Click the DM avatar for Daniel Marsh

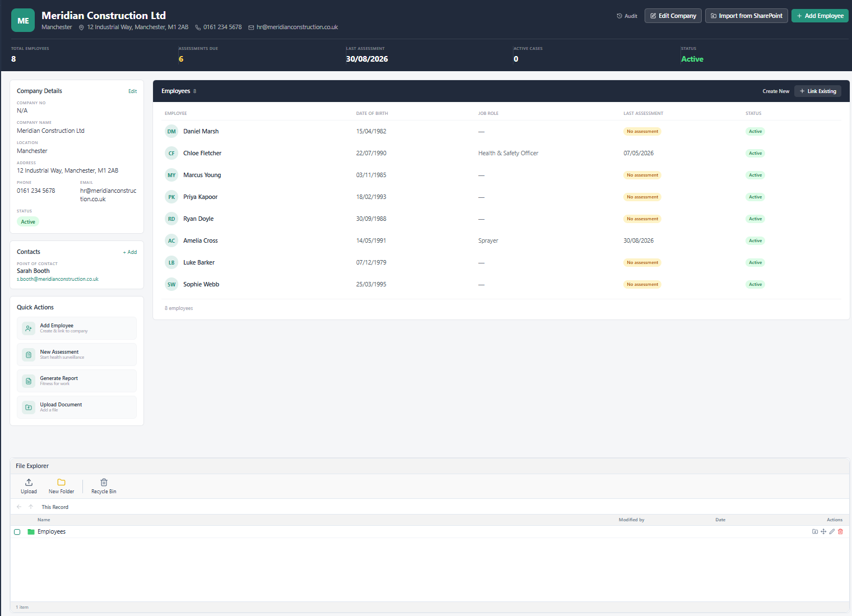172,132
